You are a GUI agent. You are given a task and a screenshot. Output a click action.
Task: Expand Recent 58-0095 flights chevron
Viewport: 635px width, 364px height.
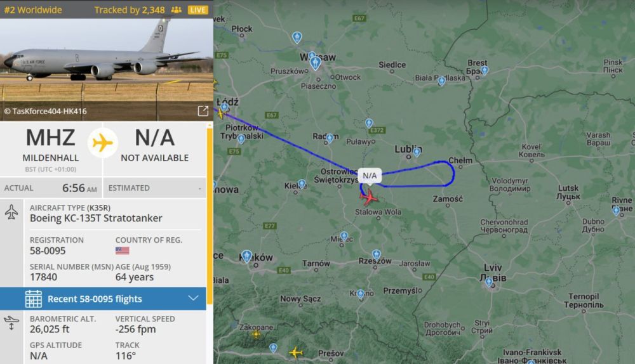pyautogui.click(x=193, y=299)
